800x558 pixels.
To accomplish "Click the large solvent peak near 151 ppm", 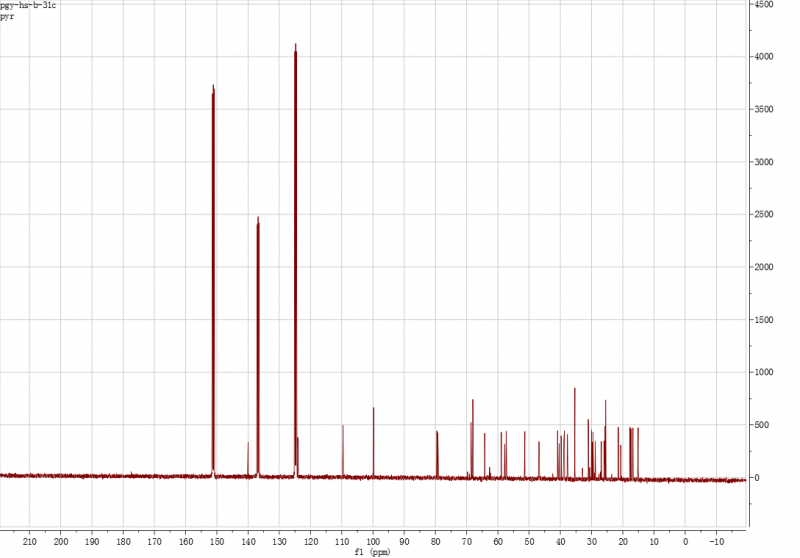I will [x=213, y=281].
